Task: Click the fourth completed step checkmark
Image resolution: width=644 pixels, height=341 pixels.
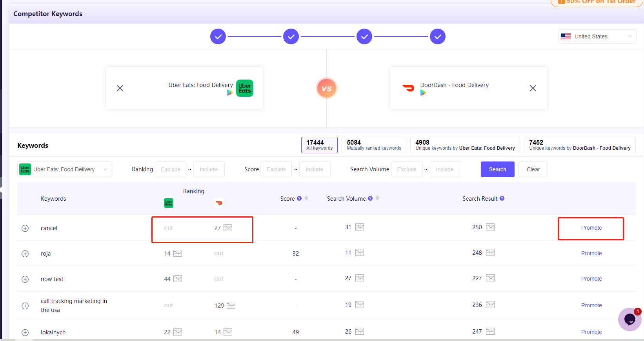Action: pos(438,36)
